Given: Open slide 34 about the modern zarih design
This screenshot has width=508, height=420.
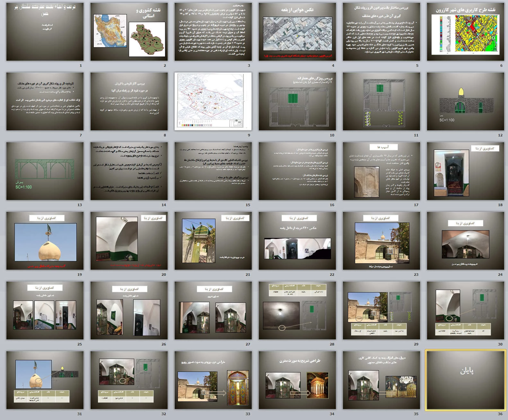Looking at the screenshot, I should pyautogui.click(x=297, y=380).
